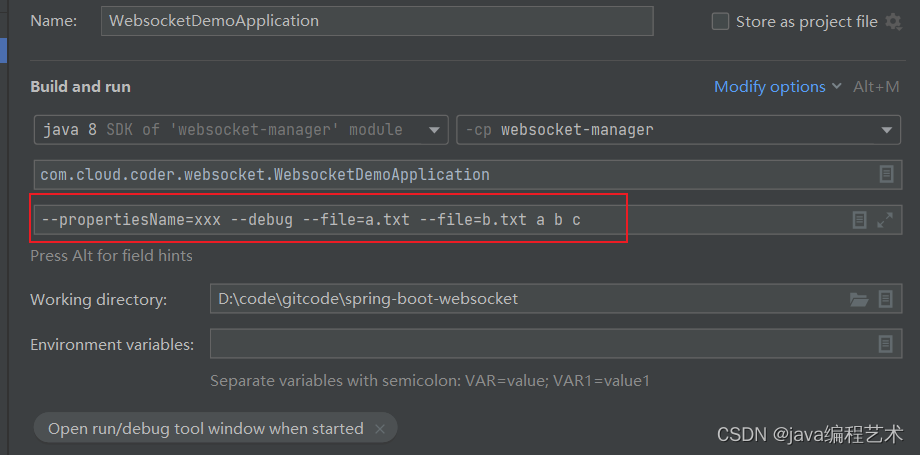This screenshot has width=920, height=455.
Task: Expand the Modify options chevron arrow
Action: click(x=836, y=87)
